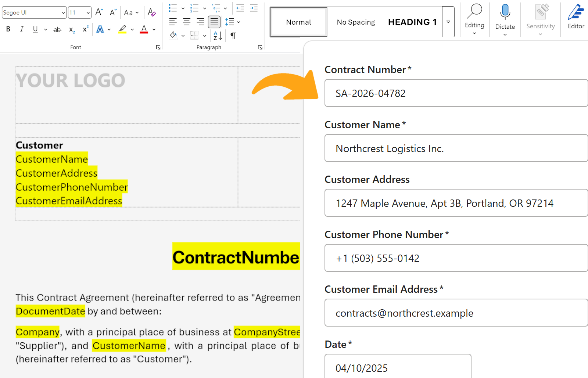Select CustomerEmailAddress placeholder in document
This screenshot has width=588, height=378.
(69, 201)
